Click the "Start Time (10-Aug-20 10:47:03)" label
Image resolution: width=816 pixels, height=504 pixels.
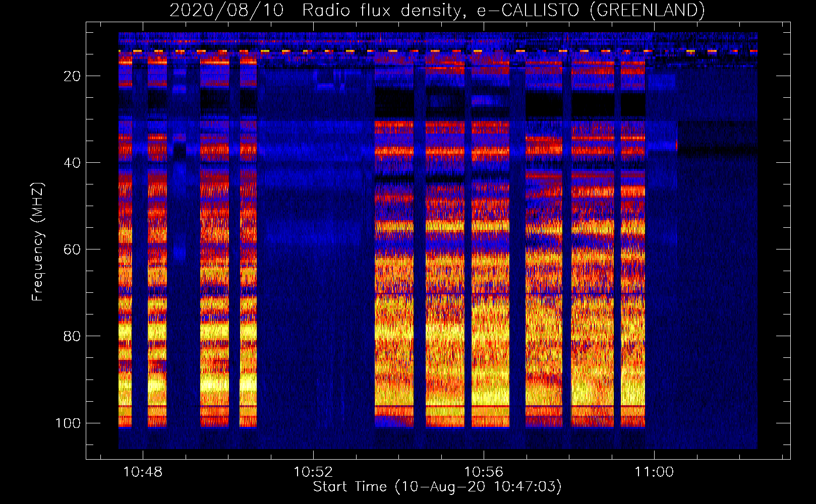(437, 487)
